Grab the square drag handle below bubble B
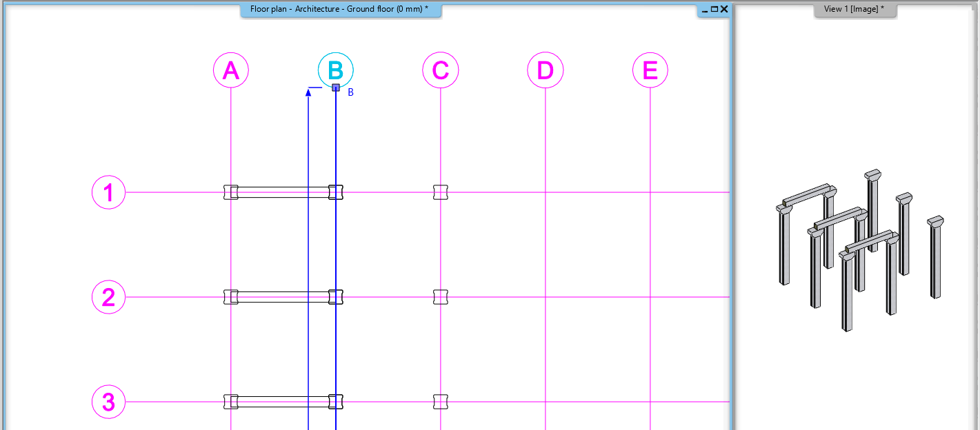The height and width of the screenshot is (430, 980). pos(336,88)
